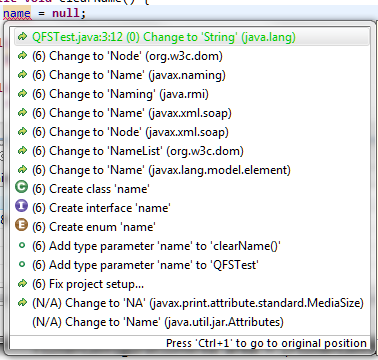Pick Change to 'Naming' (java.rmi)
The image size is (378, 360).
coord(120,94)
